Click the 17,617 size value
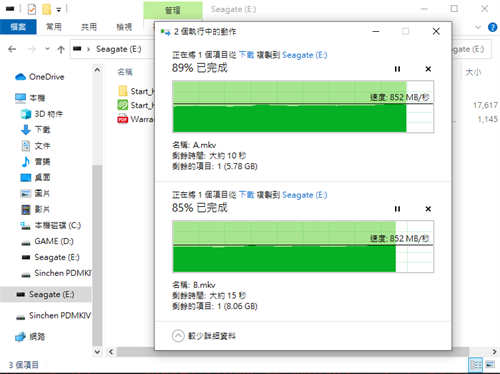The width and height of the screenshot is (500, 374). [x=485, y=105]
